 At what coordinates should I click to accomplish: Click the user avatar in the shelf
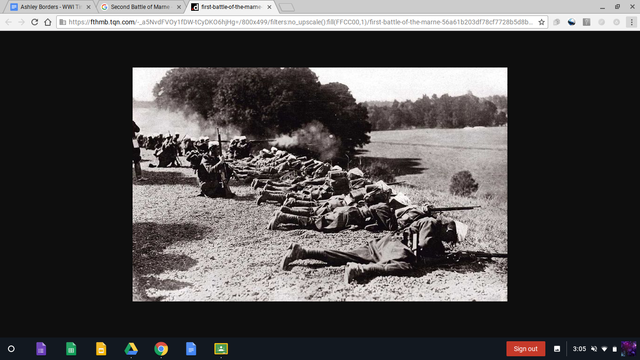[629, 349]
